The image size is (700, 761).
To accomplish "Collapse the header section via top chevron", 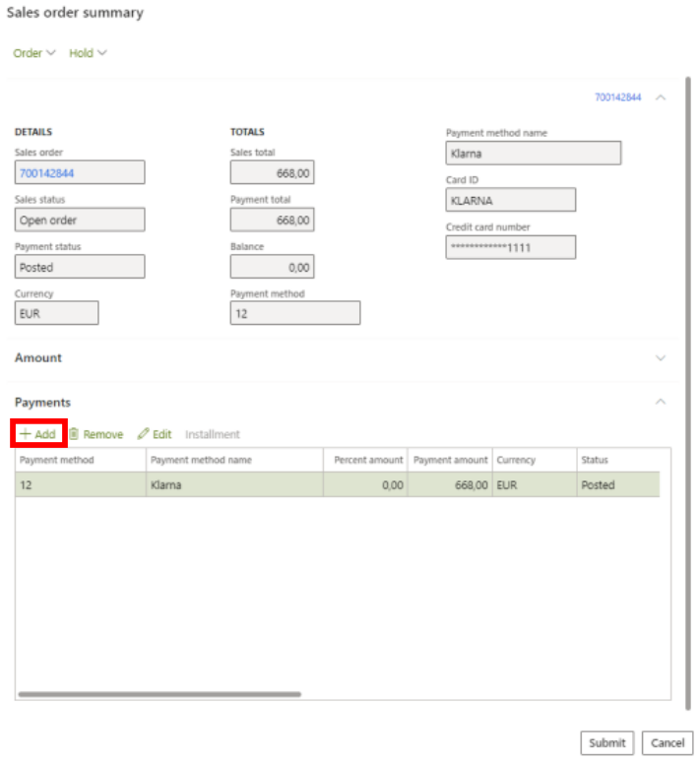I will 661,97.
